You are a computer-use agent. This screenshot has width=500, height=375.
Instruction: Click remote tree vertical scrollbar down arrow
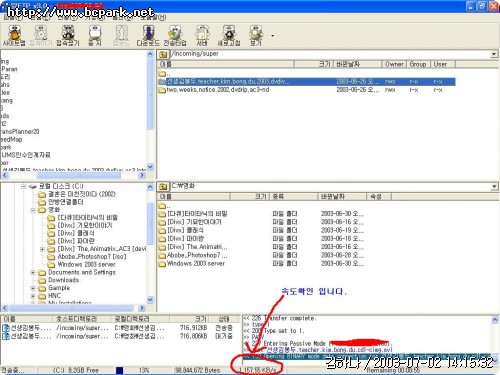tap(150, 167)
